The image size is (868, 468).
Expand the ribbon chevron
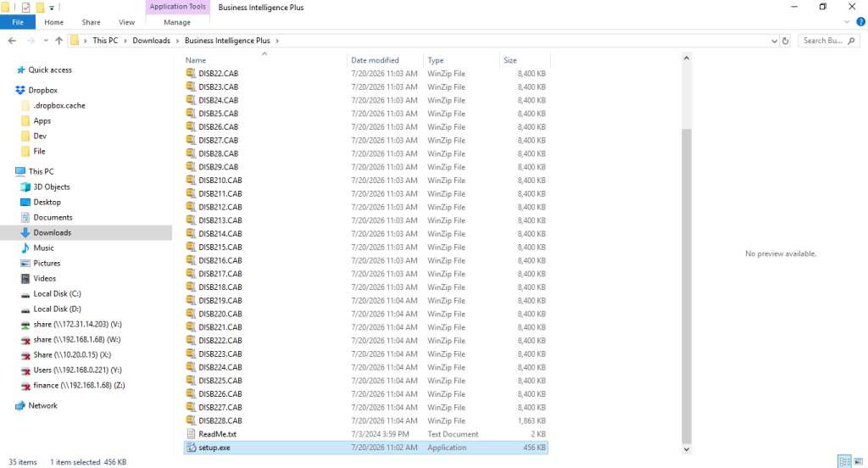[847, 22]
